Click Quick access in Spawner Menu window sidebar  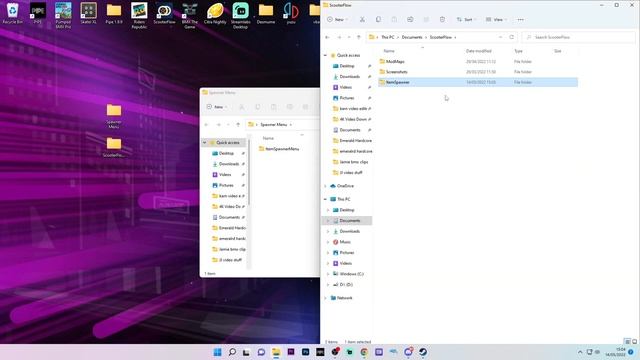tap(227, 142)
